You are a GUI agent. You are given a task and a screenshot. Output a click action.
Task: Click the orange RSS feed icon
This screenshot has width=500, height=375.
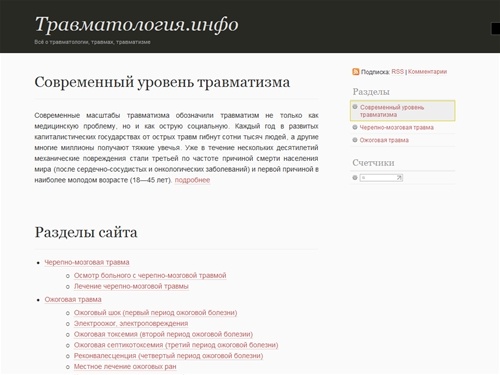(x=356, y=72)
